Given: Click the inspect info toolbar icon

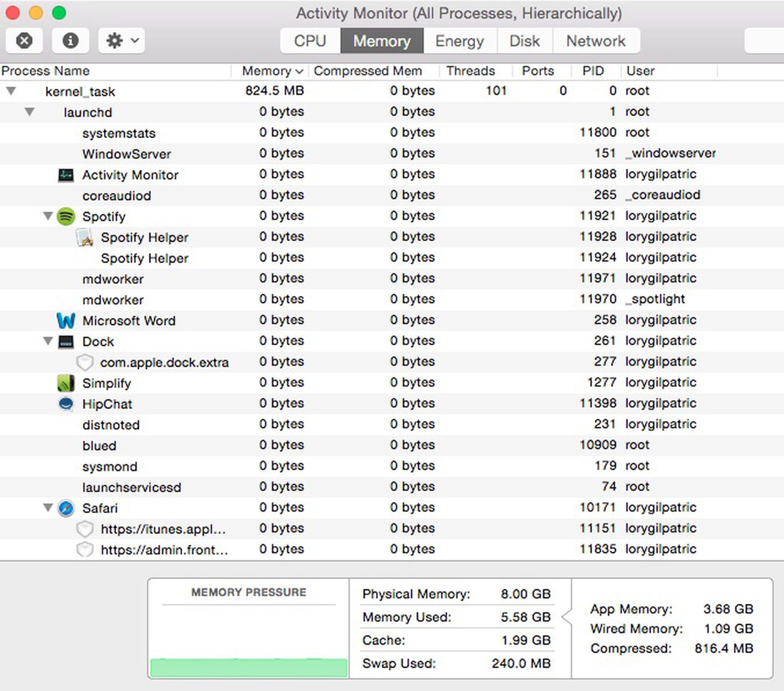Looking at the screenshot, I should (70, 41).
